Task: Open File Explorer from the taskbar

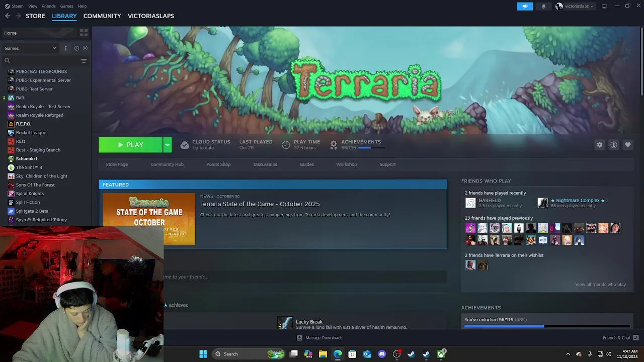Action: click(323, 354)
